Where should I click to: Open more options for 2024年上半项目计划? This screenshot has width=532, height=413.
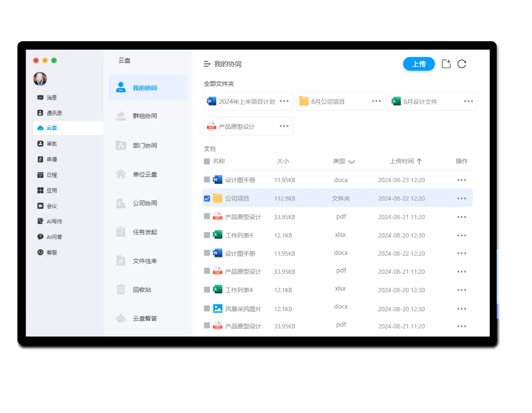(x=284, y=101)
